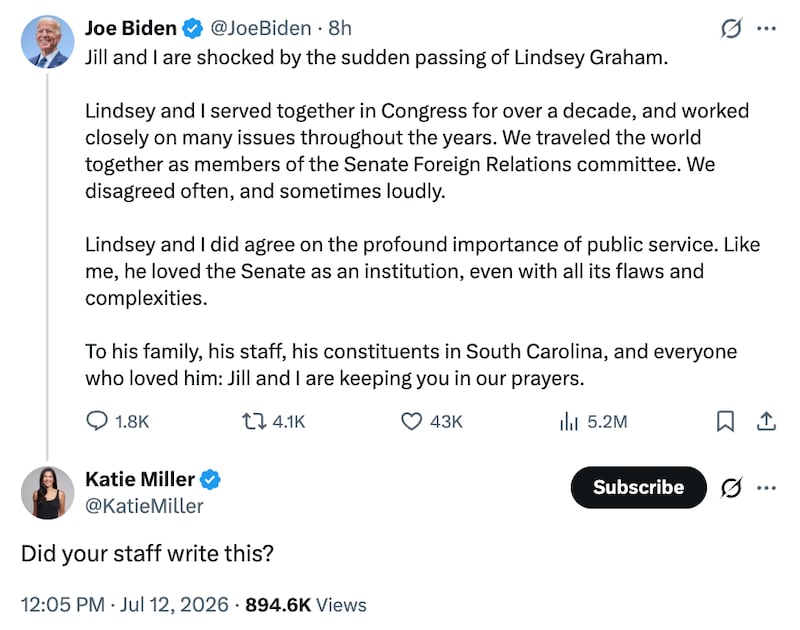Screen dimensions: 800x630
Task: Subscribe to Katie Miller
Action: (x=638, y=487)
